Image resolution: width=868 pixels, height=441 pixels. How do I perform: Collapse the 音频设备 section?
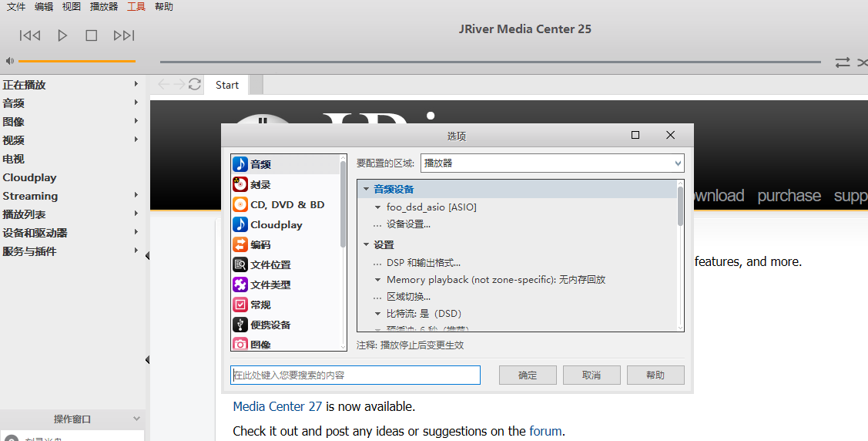click(366, 189)
